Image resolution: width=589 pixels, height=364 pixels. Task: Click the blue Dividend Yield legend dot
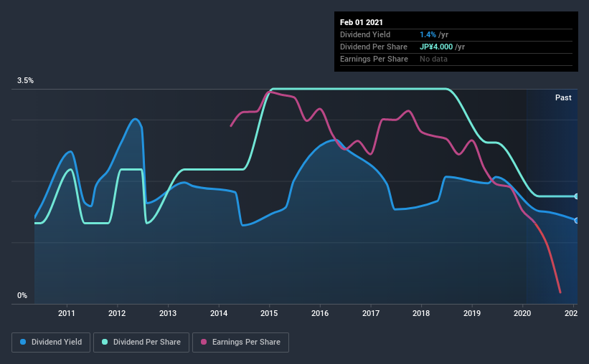click(x=23, y=342)
